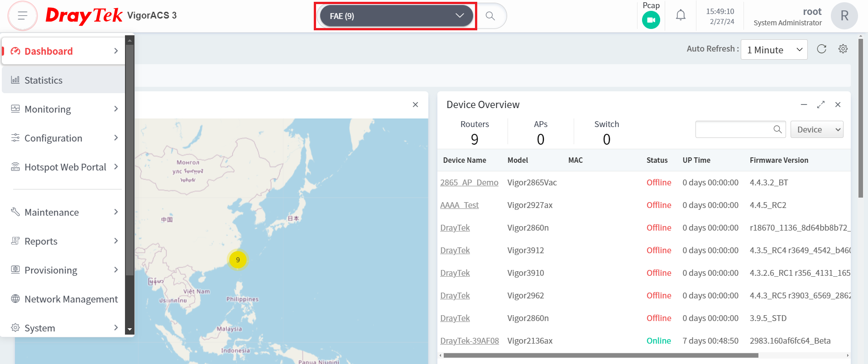Click the hamburger menu icon
Screen dimensions: 868x364
point(23,16)
